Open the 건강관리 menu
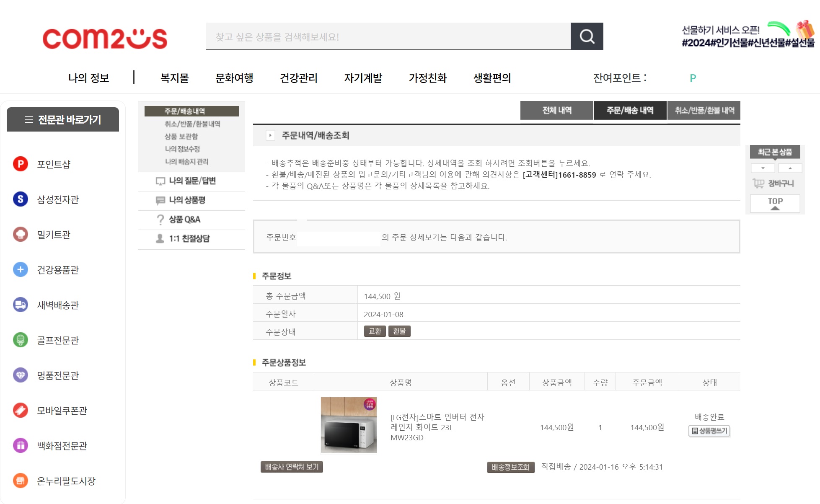820x504 pixels. (x=299, y=78)
